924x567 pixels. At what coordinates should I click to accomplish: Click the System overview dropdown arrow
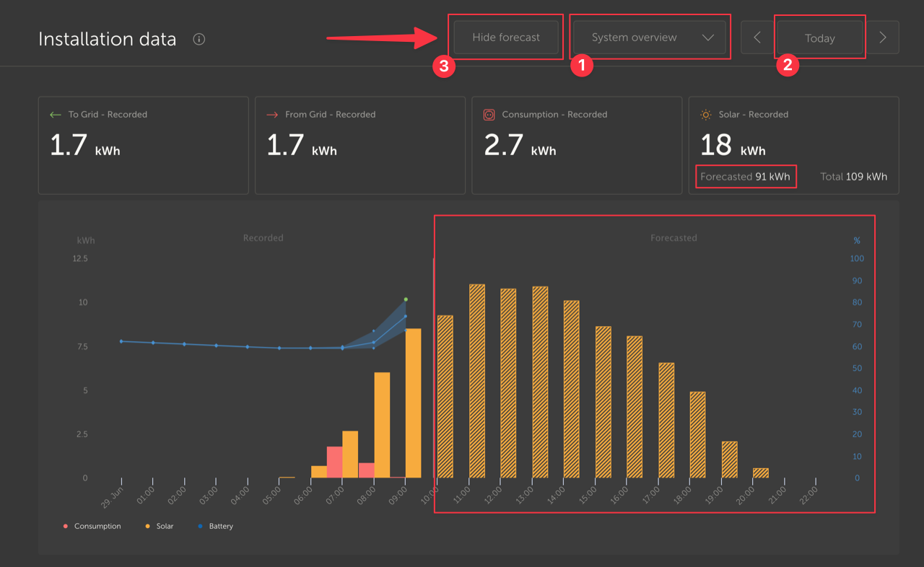707,38
